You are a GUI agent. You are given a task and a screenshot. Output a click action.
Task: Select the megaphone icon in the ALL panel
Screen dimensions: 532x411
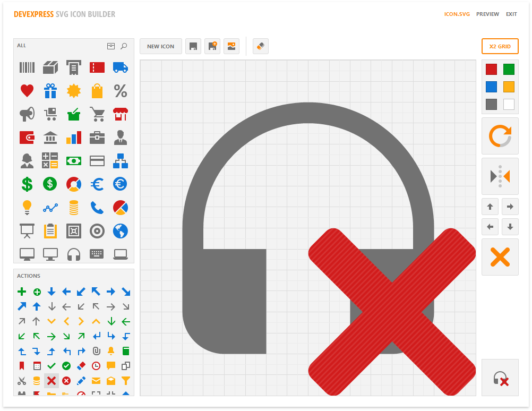(x=27, y=114)
